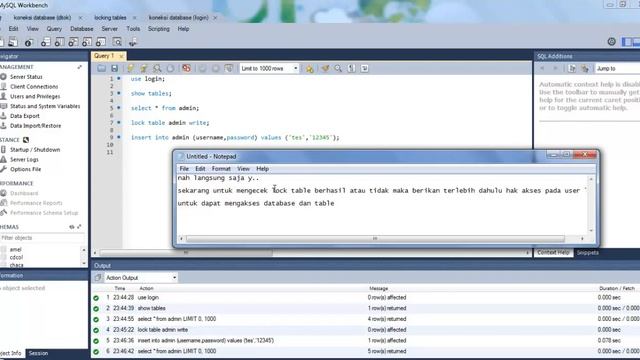Open the Database menu

(82, 29)
